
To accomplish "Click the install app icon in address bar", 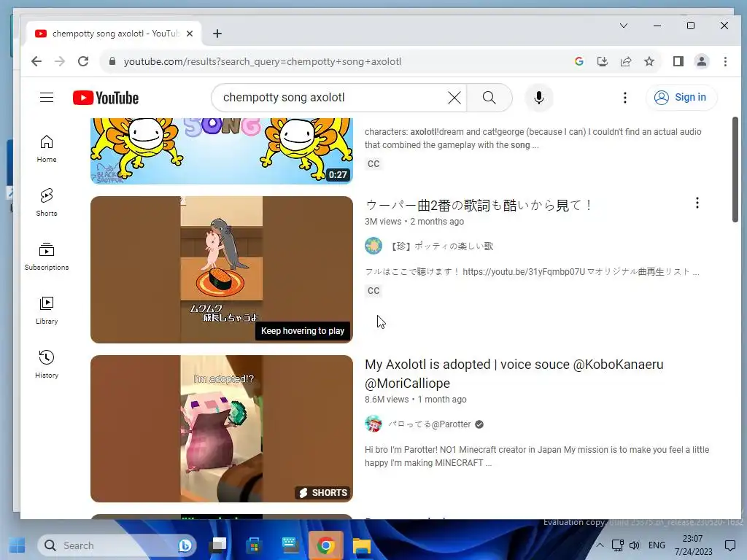I will pyautogui.click(x=602, y=61).
